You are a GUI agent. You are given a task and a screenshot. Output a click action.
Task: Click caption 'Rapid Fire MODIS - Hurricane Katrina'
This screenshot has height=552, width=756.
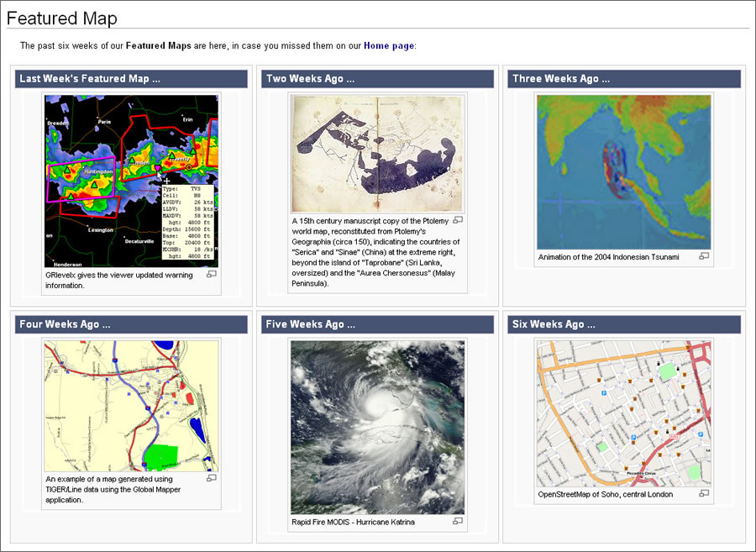353,522
